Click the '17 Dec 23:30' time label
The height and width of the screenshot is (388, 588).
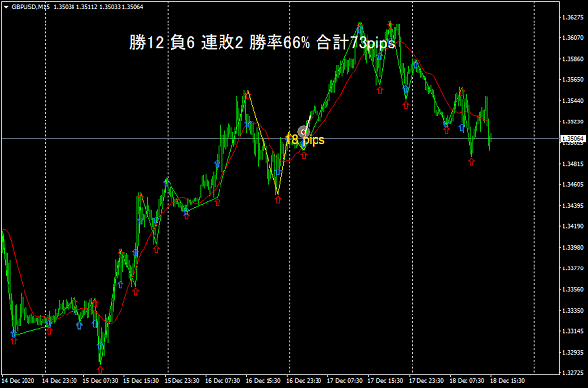click(x=426, y=381)
